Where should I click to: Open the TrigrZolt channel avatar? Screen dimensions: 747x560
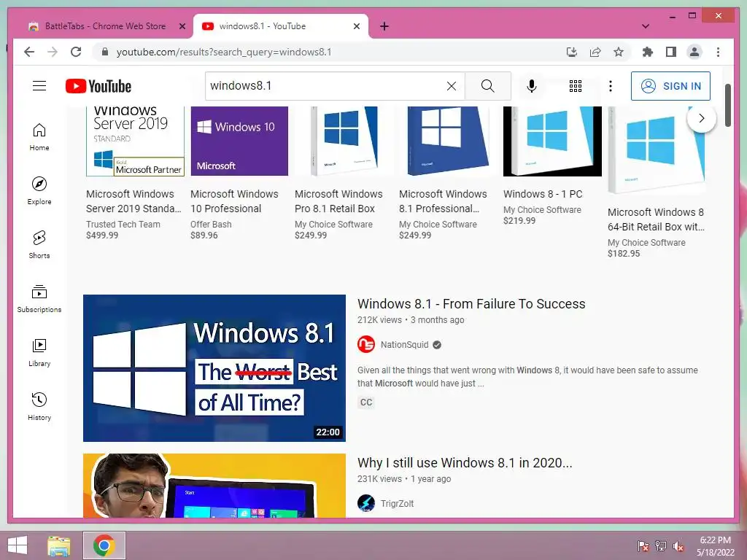click(366, 503)
